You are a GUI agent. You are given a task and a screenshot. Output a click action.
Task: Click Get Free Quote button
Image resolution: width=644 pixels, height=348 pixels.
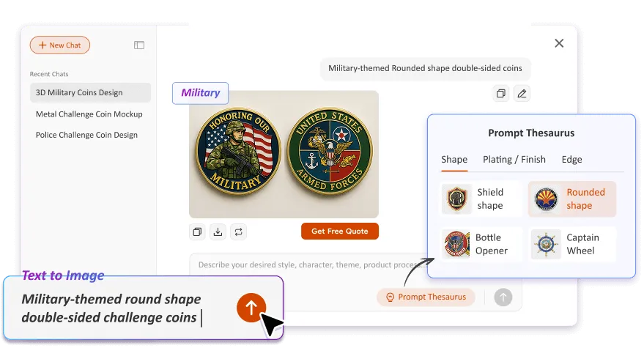340,232
